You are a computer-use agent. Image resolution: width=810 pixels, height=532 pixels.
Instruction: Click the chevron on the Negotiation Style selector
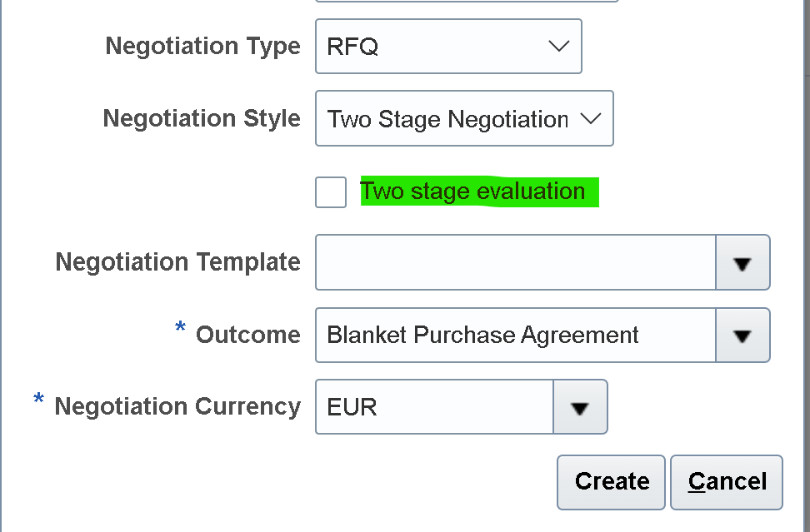click(591, 118)
